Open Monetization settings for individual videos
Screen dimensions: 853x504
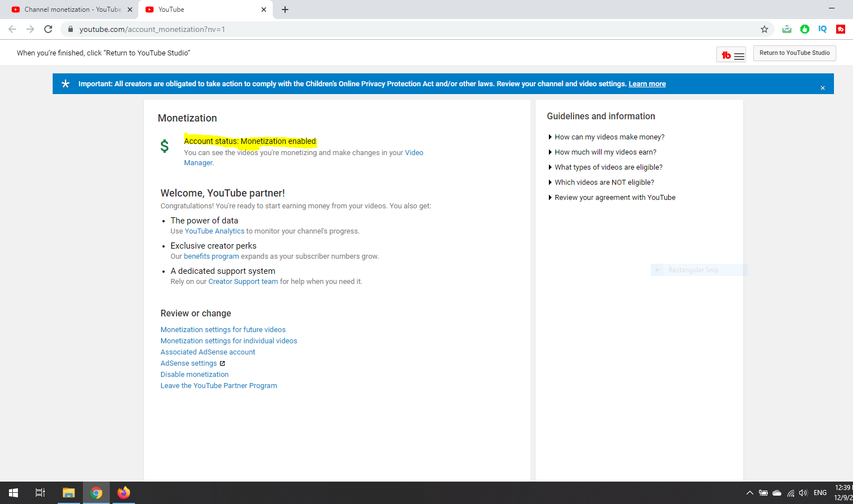pyautogui.click(x=229, y=341)
